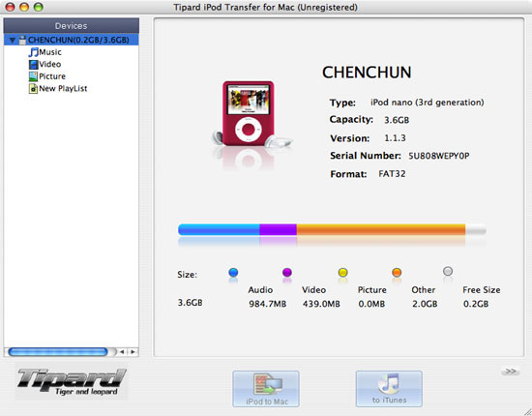Click the type value iPod nano (3rd generation)
532x416 pixels.
428,103
